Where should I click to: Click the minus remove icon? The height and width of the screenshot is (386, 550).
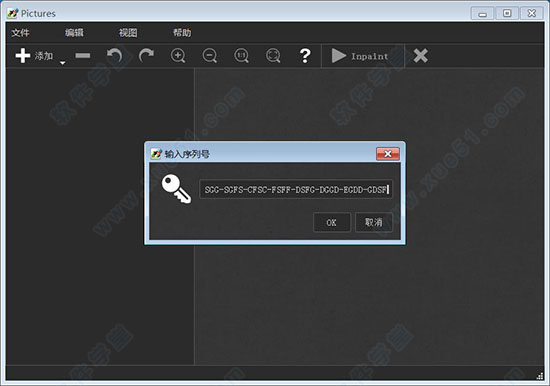click(x=83, y=55)
